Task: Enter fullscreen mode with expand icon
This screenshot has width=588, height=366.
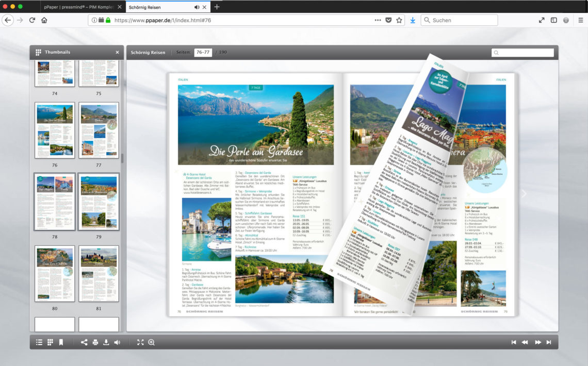Action: [140, 342]
